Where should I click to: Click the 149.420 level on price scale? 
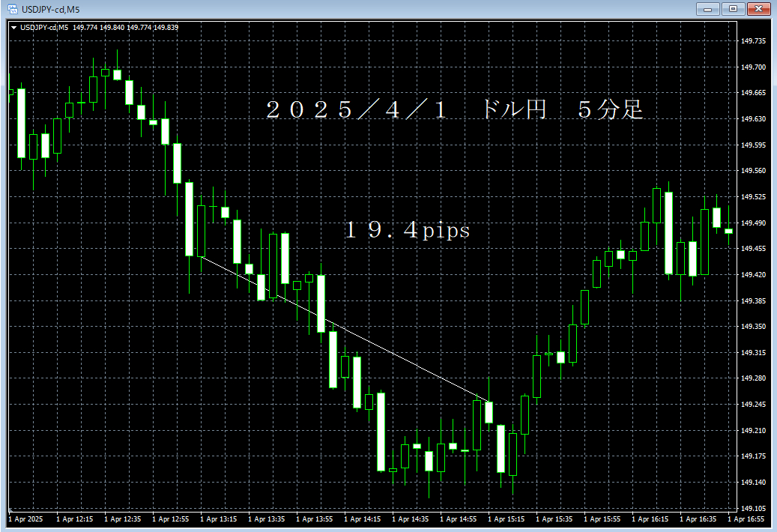tap(755, 274)
